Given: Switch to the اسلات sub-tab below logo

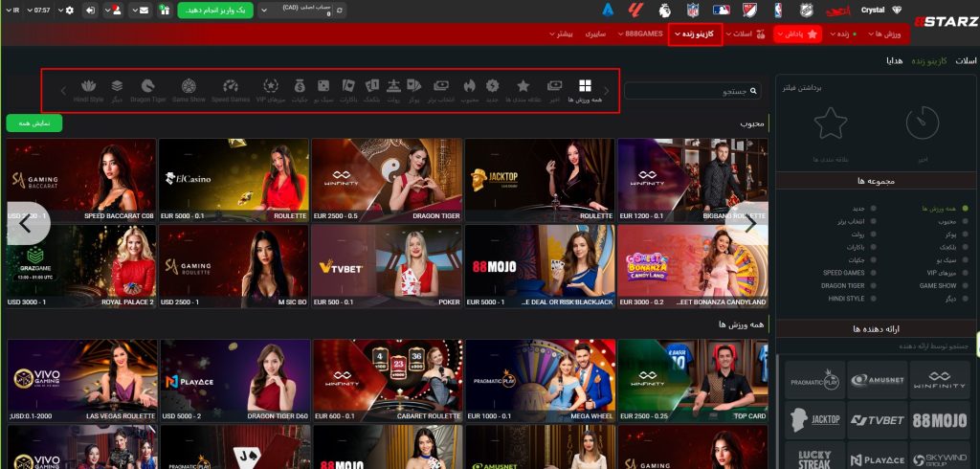Looking at the screenshot, I should 966,60.
